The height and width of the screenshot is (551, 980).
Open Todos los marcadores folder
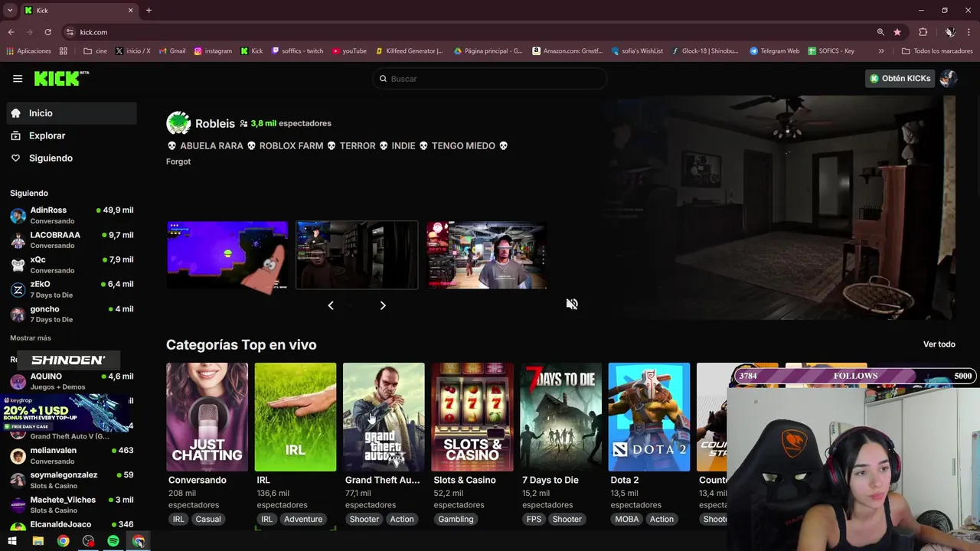(x=937, y=51)
